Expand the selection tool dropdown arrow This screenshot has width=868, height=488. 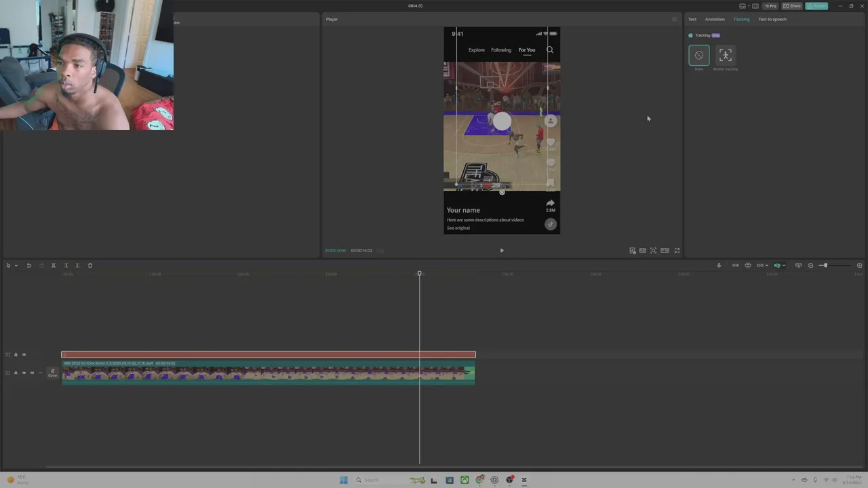16,266
